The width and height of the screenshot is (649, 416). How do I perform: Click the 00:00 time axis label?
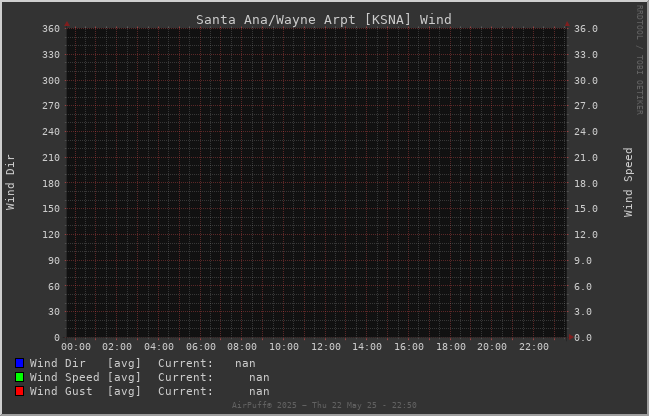[76, 347]
